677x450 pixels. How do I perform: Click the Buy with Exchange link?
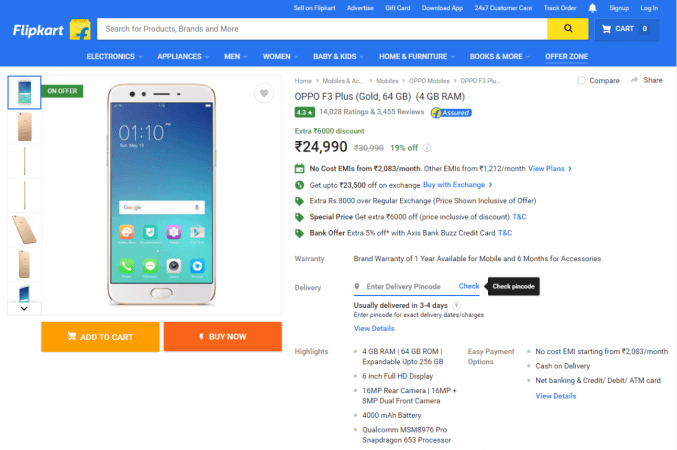click(x=457, y=185)
